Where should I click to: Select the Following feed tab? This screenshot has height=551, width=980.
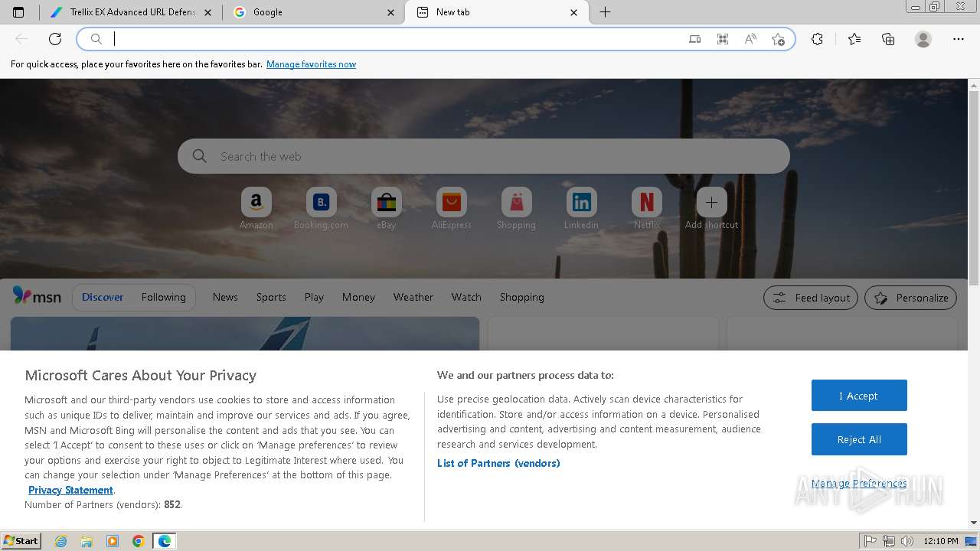[x=163, y=297]
